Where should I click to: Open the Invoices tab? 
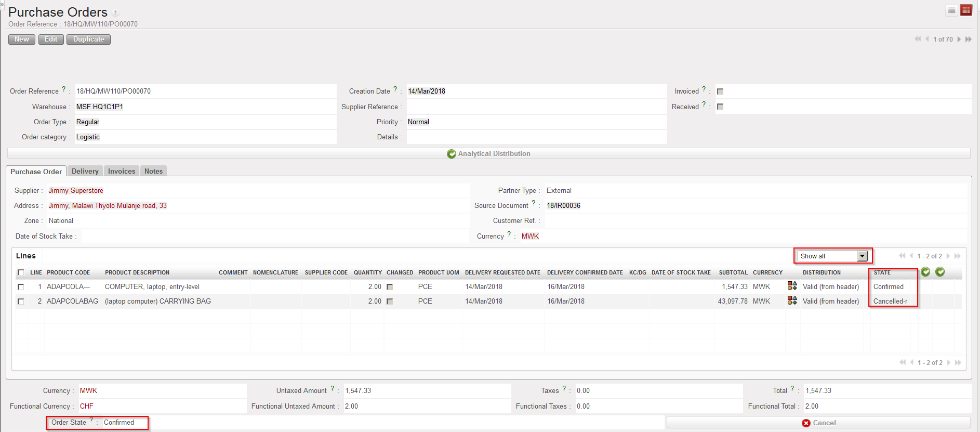tap(121, 171)
